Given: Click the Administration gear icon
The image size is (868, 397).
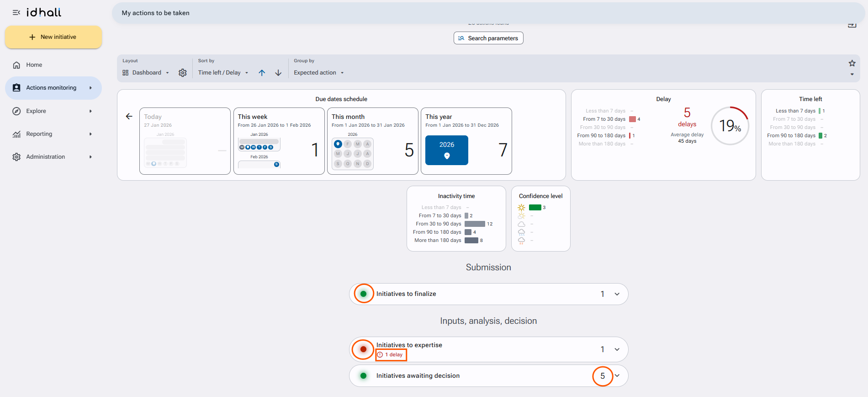Looking at the screenshot, I should (16, 157).
